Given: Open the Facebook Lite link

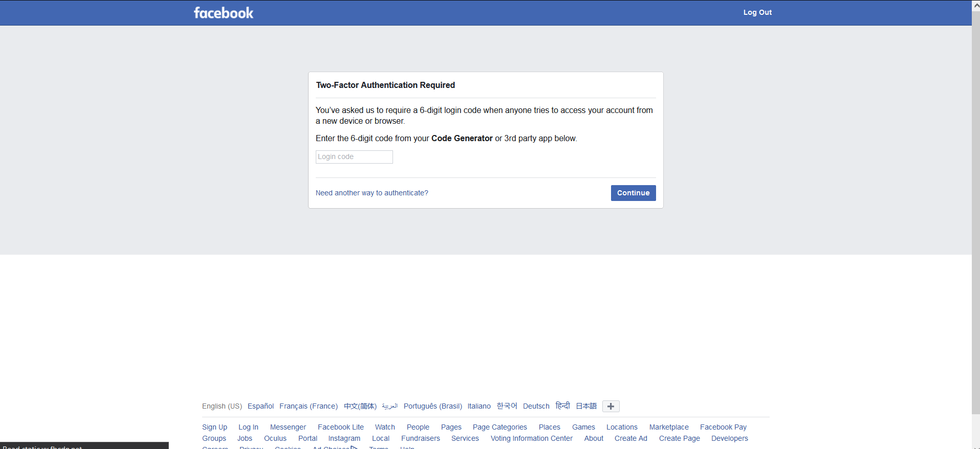Looking at the screenshot, I should pyautogui.click(x=341, y=427).
